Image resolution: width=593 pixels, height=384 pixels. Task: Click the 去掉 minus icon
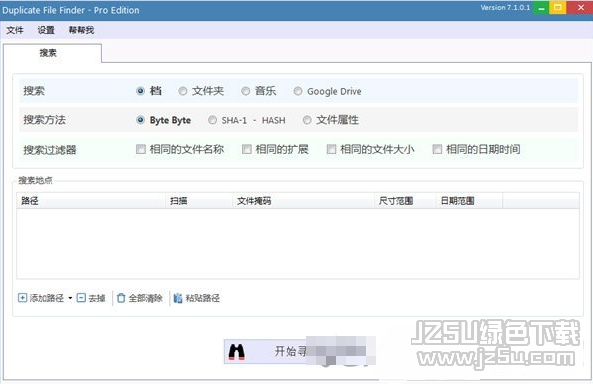[x=81, y=298]
